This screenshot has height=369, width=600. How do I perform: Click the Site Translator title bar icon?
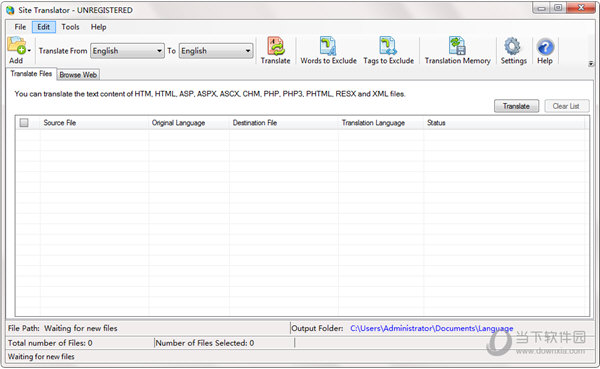(x=10, y=10)
